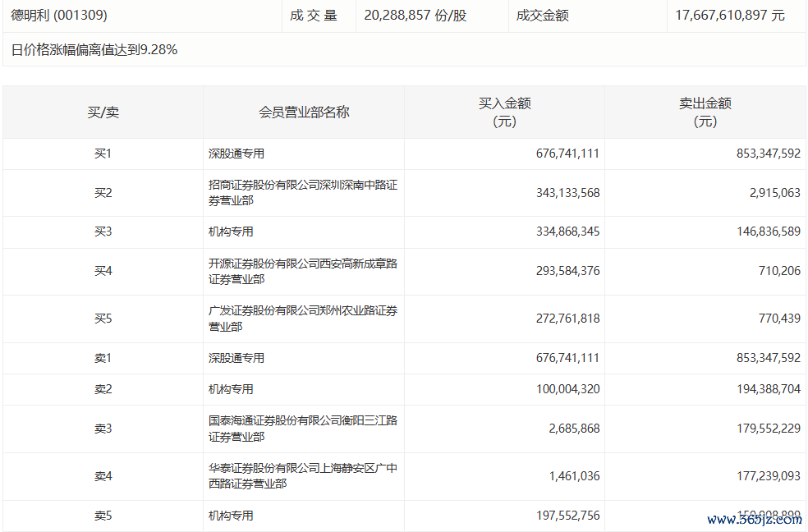Click buy amount 100,004,320
808x532 pixels.
click(567, 389)
